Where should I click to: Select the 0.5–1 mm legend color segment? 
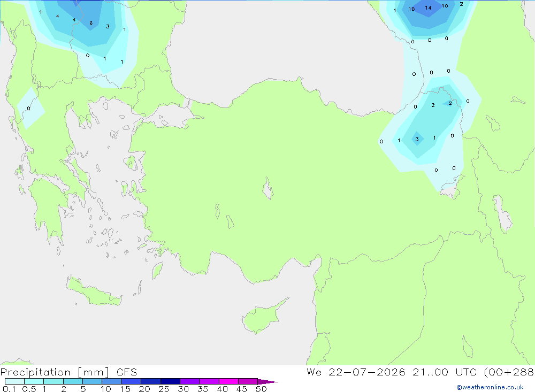(x=34, y=381)
